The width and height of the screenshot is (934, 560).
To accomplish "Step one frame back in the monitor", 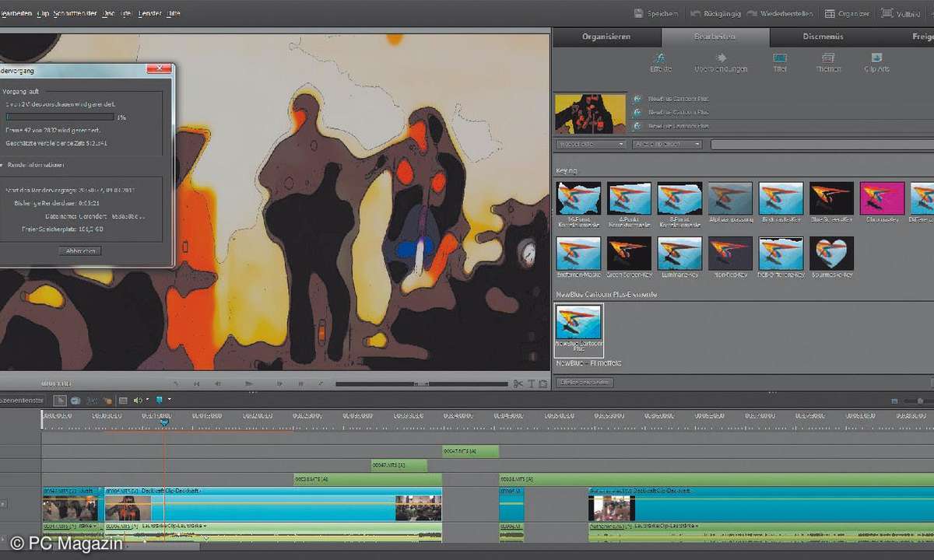I will 218,383.
